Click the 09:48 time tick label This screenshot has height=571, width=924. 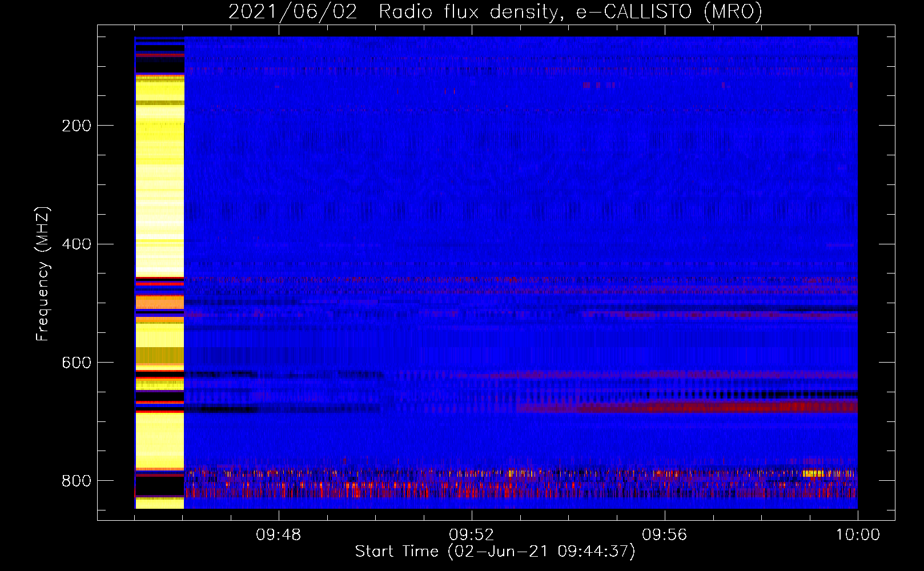coord(278,535)
